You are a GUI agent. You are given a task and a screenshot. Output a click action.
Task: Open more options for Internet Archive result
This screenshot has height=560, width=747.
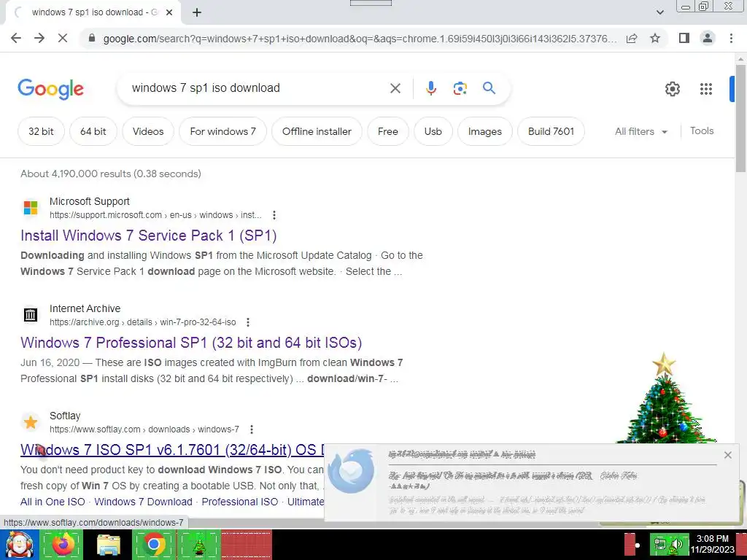point(248,322)
